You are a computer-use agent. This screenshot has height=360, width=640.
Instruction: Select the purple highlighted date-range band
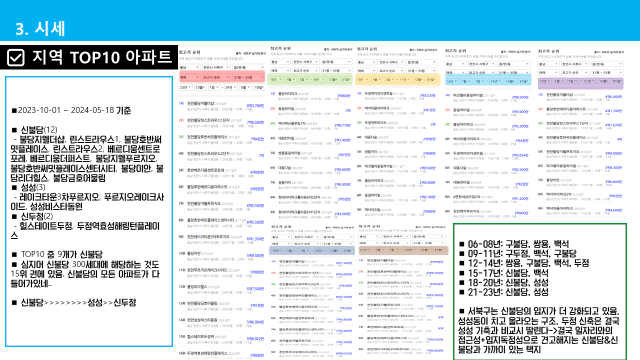tap(581, 82)
